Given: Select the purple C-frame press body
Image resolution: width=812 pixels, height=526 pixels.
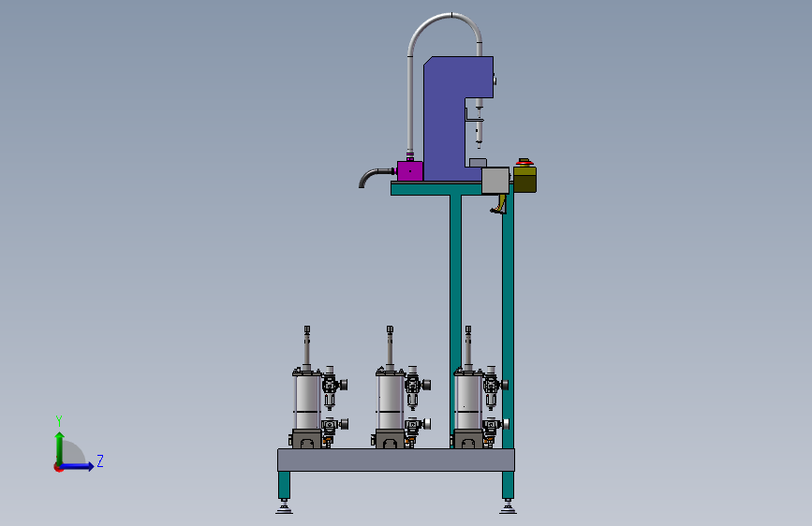Looking at the screenshot, I should click(443, 119).
